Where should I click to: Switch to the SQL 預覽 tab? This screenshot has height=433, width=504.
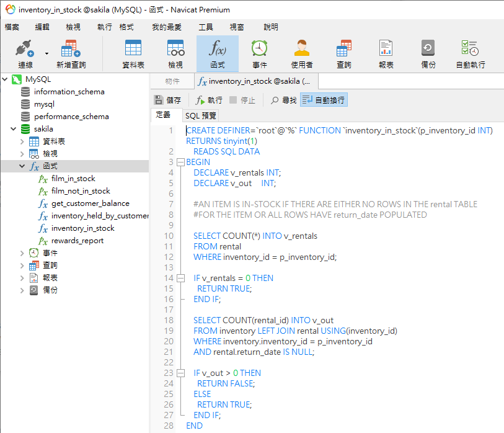point(201,115)
